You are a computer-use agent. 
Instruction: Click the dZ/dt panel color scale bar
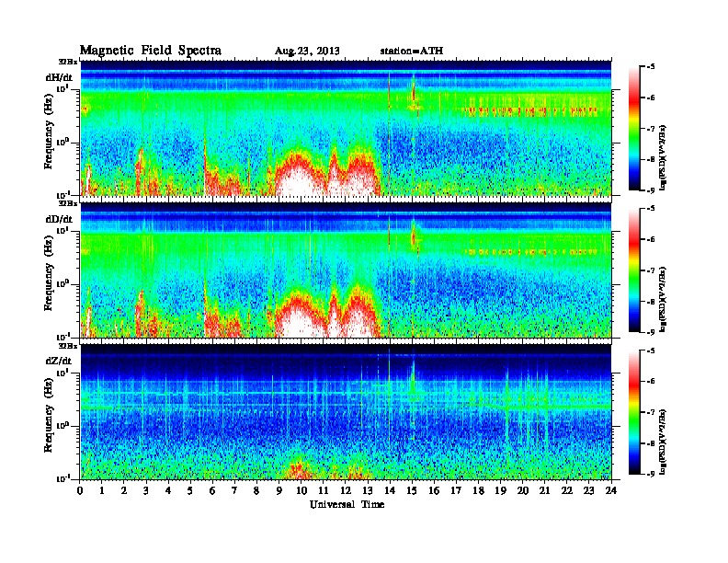coord(634,412)
